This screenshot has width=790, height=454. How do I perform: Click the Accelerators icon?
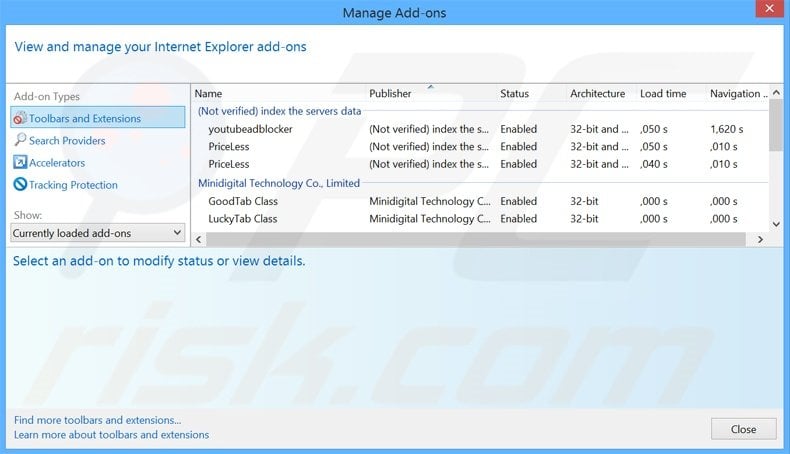click(x=20, y=163)
